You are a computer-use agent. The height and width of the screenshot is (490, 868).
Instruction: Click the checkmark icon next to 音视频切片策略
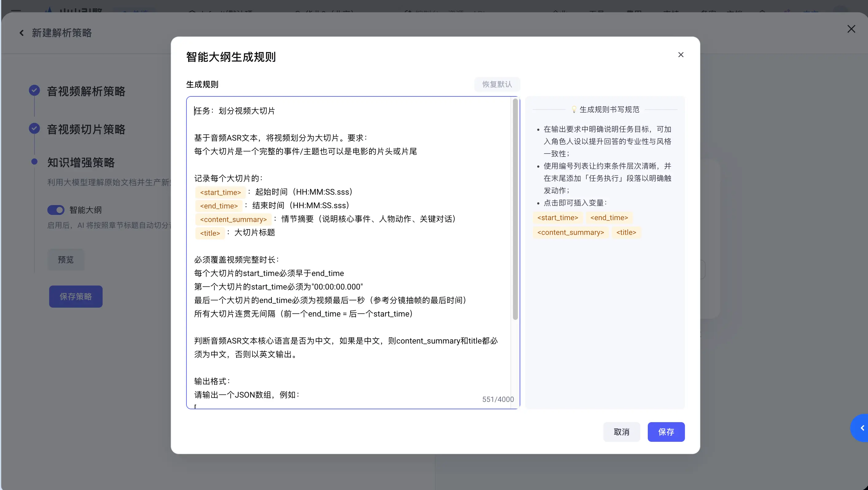[34, 128]
